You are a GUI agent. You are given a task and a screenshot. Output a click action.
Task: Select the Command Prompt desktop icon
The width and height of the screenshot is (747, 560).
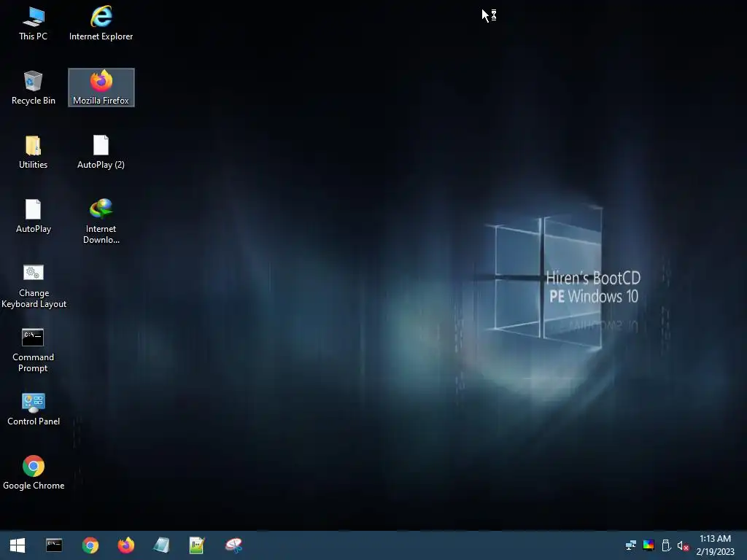34,350
